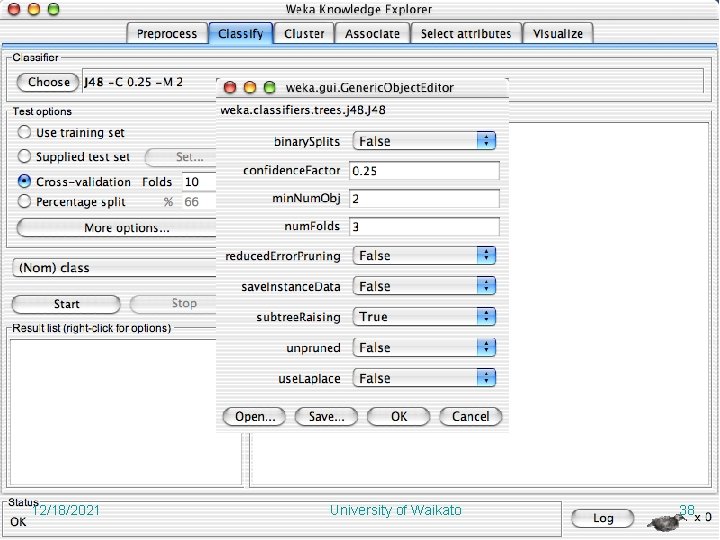Click Set button for supplied test set

coord(180,158)
